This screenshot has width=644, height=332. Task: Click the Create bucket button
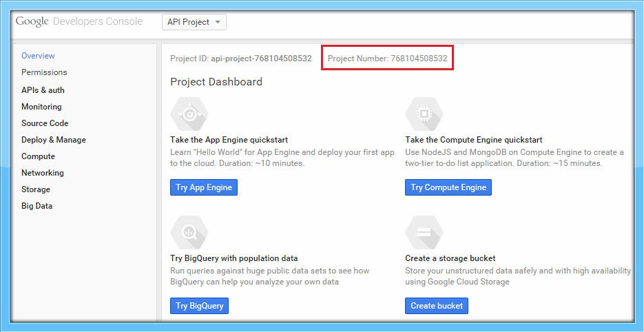(437, 306)
